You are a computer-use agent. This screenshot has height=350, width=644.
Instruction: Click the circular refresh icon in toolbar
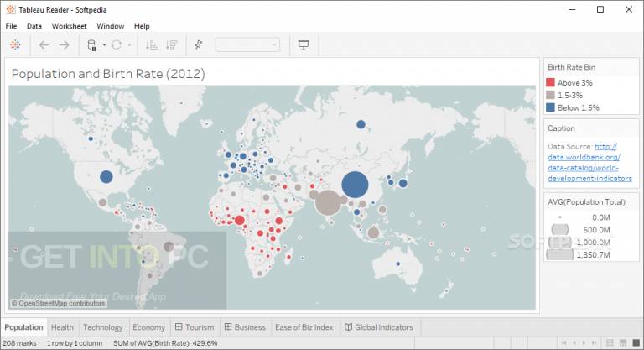117,44
